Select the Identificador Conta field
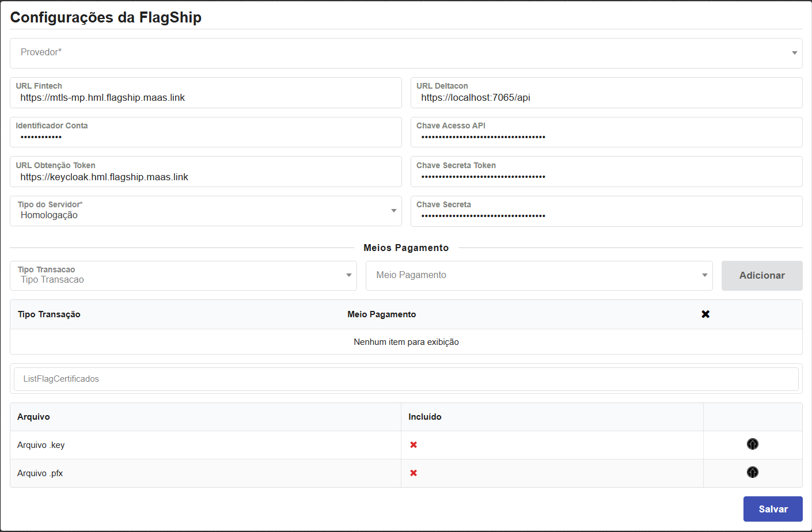Screen dimensions: 812x532 coord(206,137)
